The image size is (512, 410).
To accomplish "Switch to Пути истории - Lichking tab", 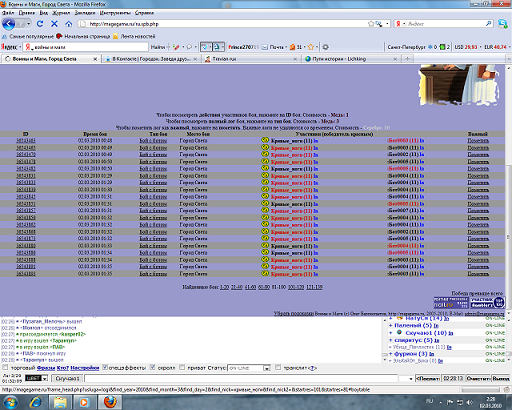I will tap(351, 59).
